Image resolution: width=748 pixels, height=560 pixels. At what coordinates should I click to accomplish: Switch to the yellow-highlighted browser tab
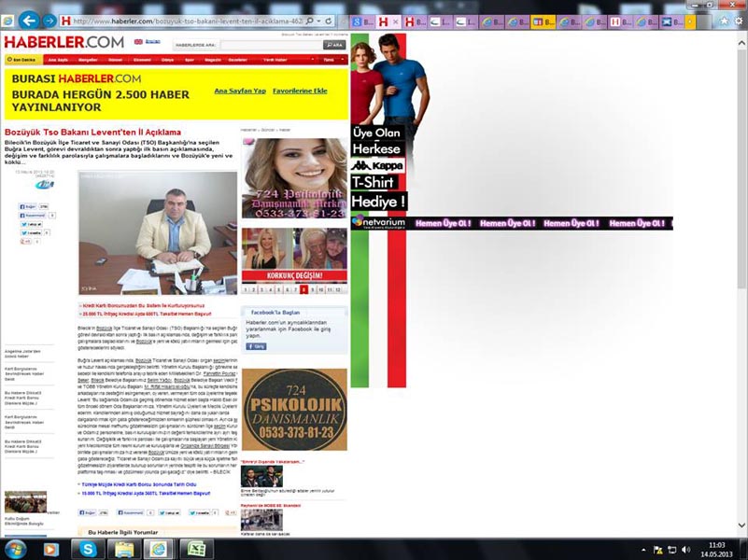point(543,21)
